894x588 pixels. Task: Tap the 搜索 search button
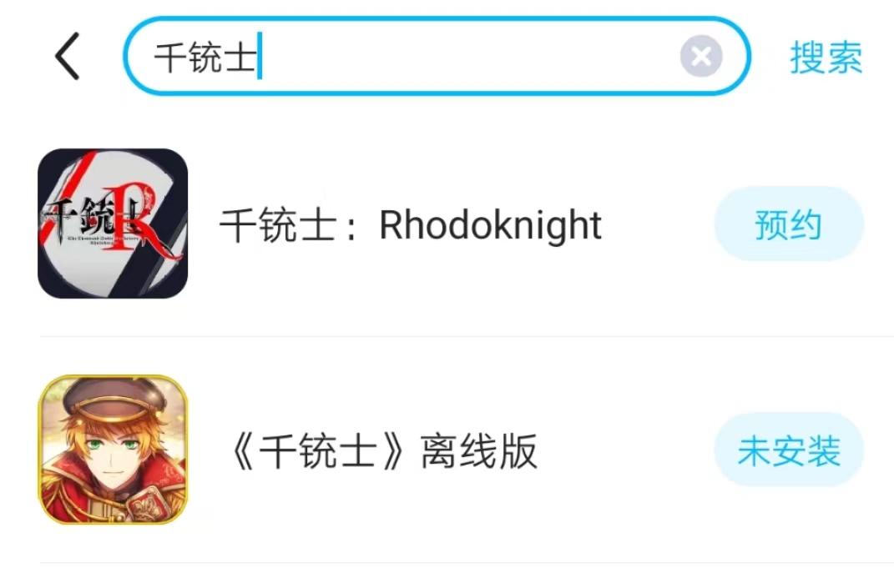click(x=826, y=57)
